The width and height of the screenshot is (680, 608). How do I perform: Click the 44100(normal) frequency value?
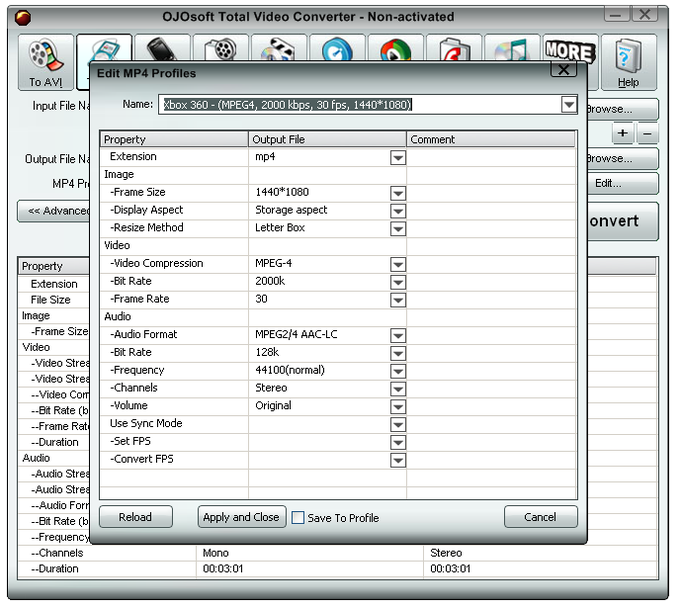tap(290, 370)
